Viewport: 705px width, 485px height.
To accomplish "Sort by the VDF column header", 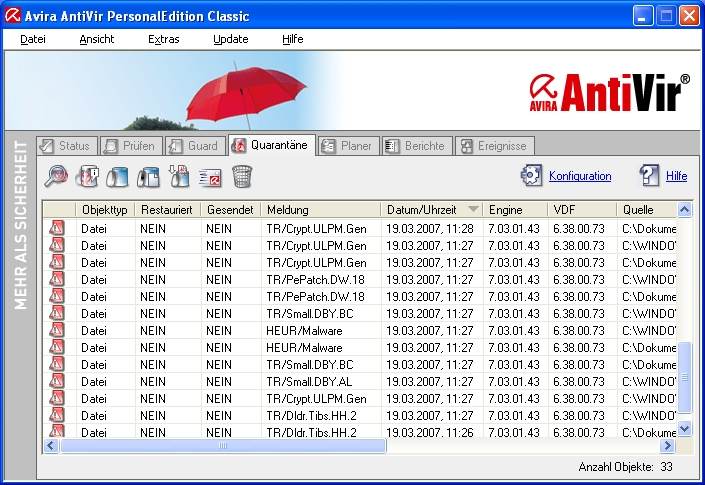I will click(x=582, y=210).
